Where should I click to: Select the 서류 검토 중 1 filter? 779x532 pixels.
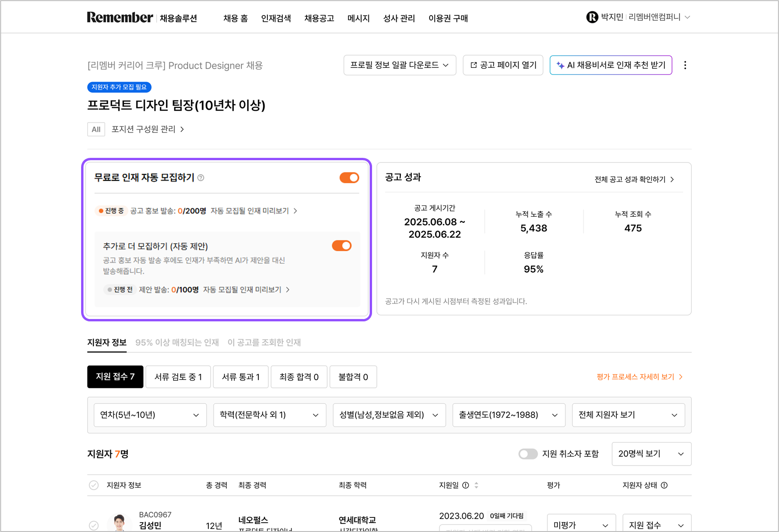[x=178, y=377]
